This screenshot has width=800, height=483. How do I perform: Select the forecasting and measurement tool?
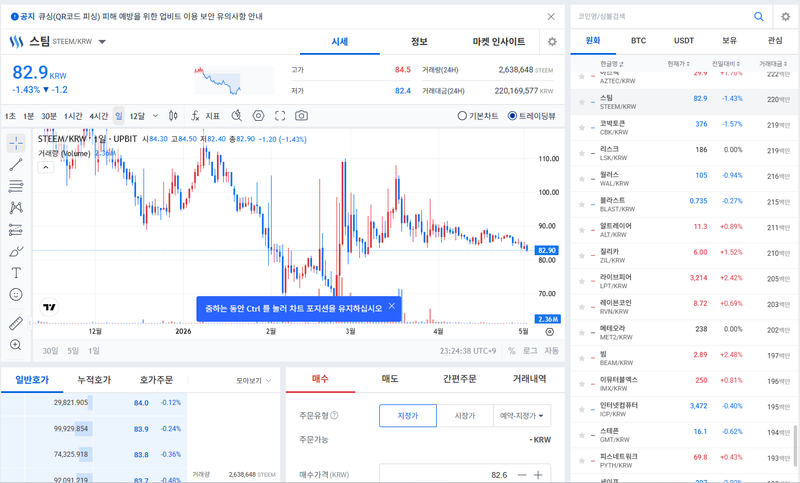[x=16, y=230]
